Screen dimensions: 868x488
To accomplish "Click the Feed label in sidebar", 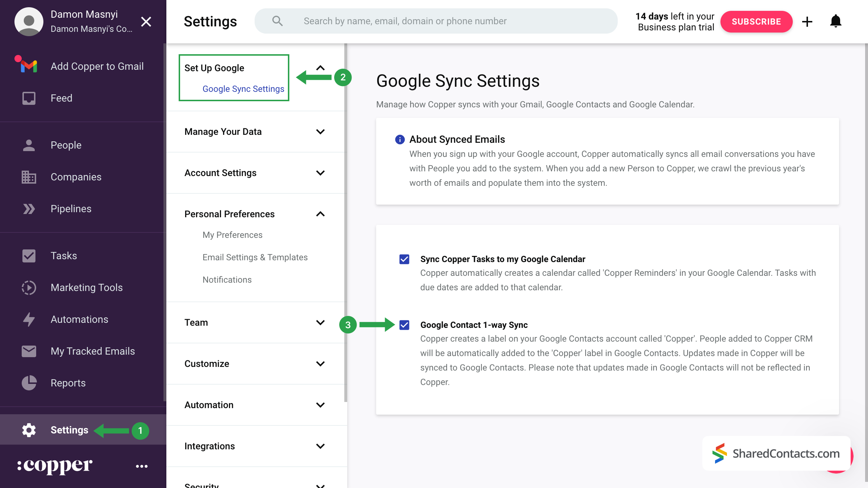I will tap(61, 98).
